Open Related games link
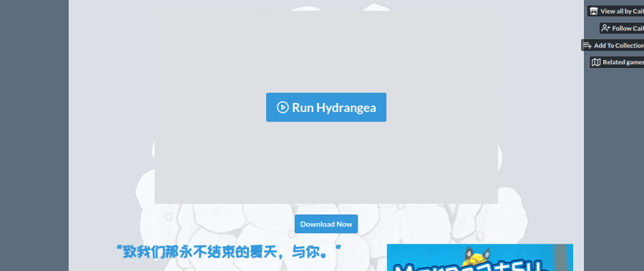 click(x=617, y=62)
